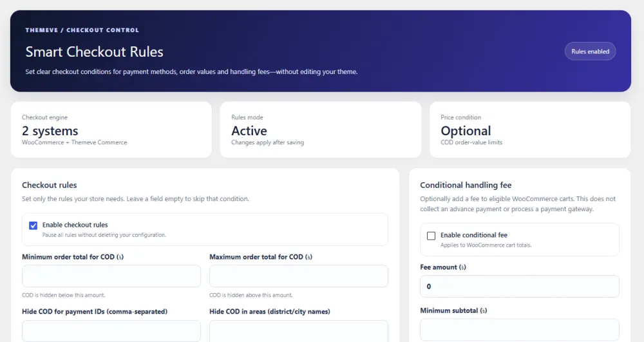
Task: Click the Checkout engine card labelled 2 systems
Action: pyautogui.click(x=111, y=129)
